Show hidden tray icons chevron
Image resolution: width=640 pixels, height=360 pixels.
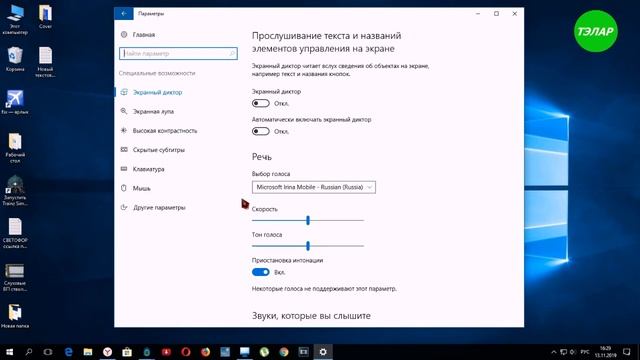[x=553, y=352]
